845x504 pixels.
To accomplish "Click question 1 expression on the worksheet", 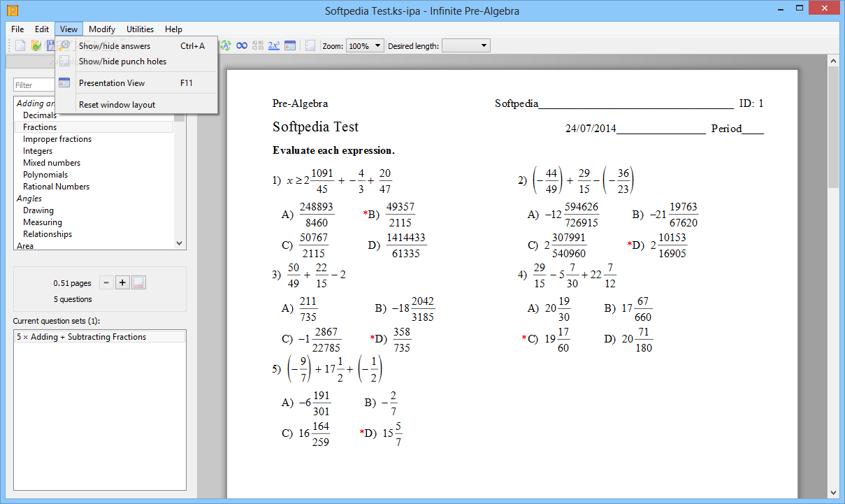I will click(x=332, y=180).
